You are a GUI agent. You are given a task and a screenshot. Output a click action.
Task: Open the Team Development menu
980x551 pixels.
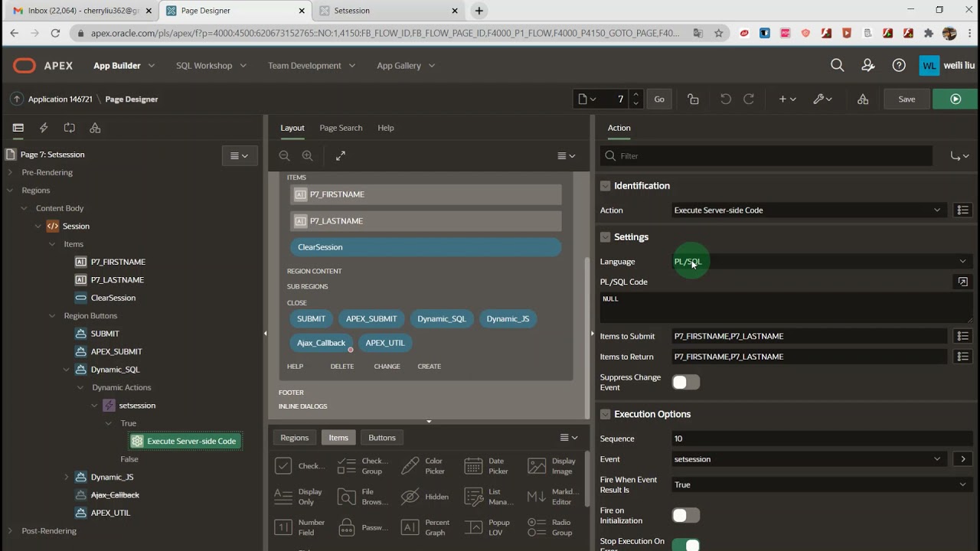[312, 66]
